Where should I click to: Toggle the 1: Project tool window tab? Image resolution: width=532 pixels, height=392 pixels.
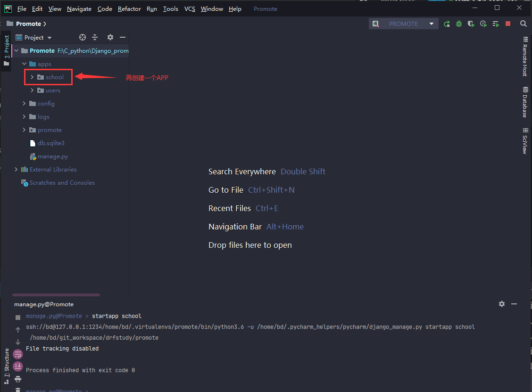[x=7, y=50]
